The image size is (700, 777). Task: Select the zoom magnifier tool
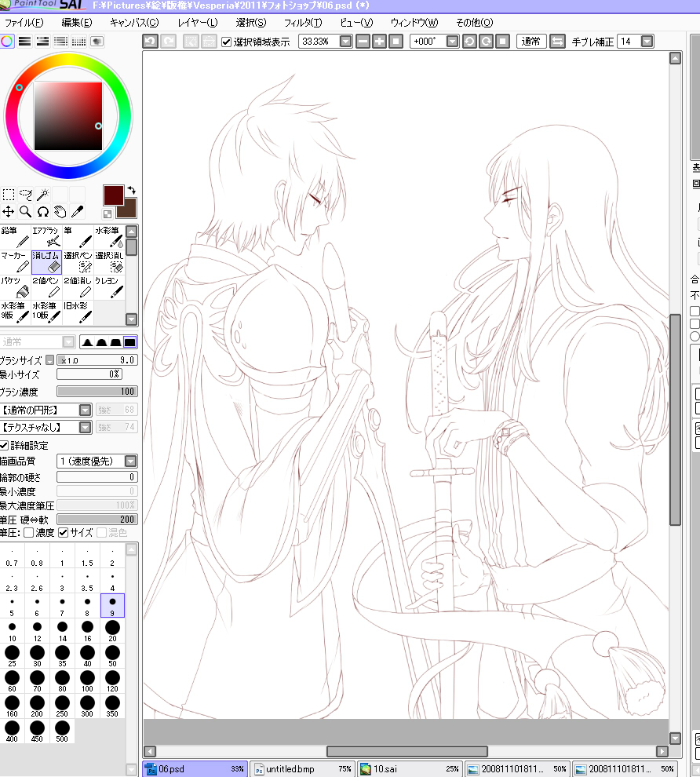coord(26,212)
